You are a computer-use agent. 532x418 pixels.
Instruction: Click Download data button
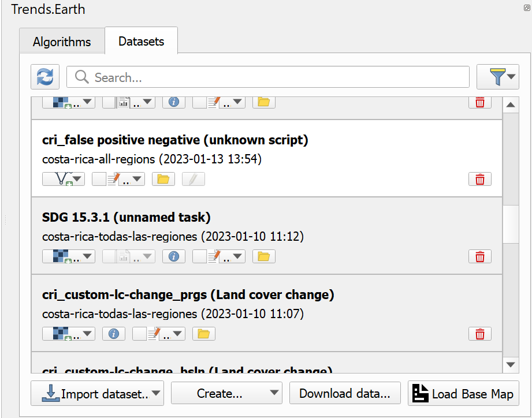[x=344, y=393]
